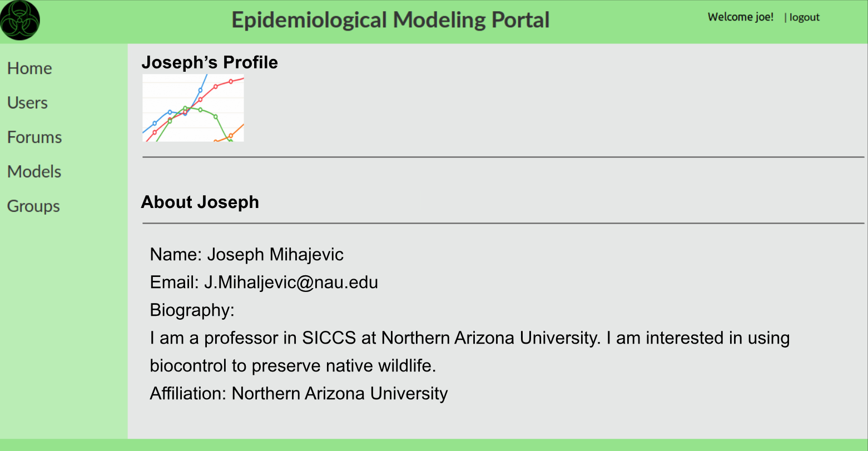Click the Epidemiological Modeling Portal title
Image resolution: width=868 pixels, height=451 pixels.
390,20
